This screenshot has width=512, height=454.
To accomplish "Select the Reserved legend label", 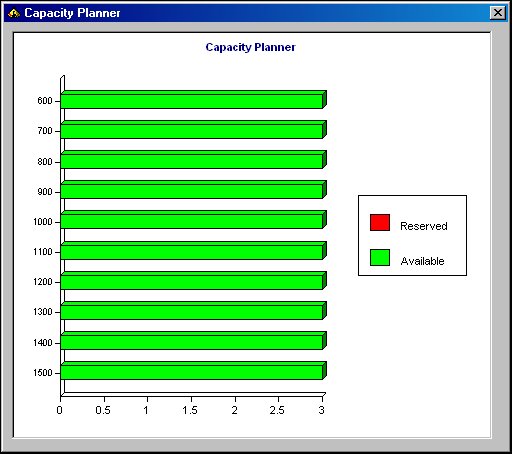I will (423, 226).
